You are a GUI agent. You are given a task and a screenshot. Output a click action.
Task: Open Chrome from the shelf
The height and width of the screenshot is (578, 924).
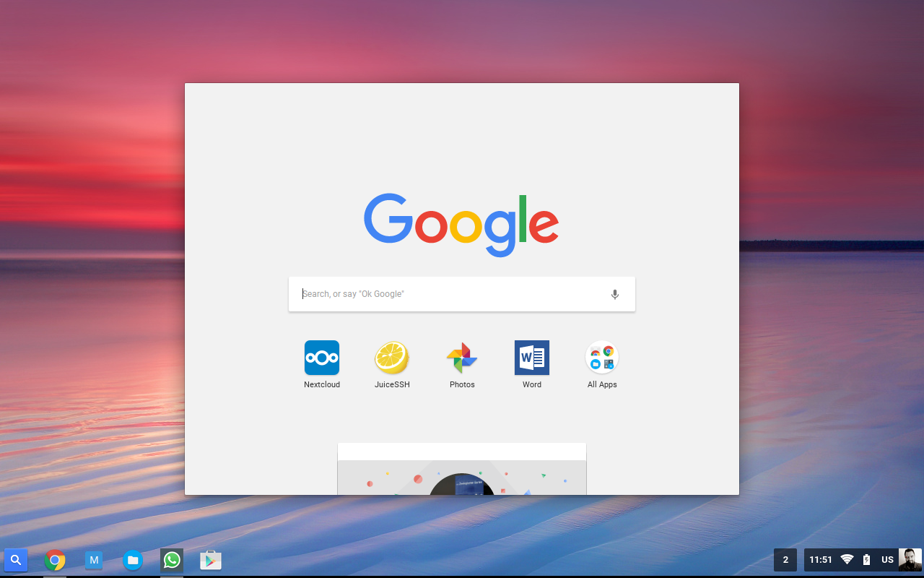[x=55, y=560]
